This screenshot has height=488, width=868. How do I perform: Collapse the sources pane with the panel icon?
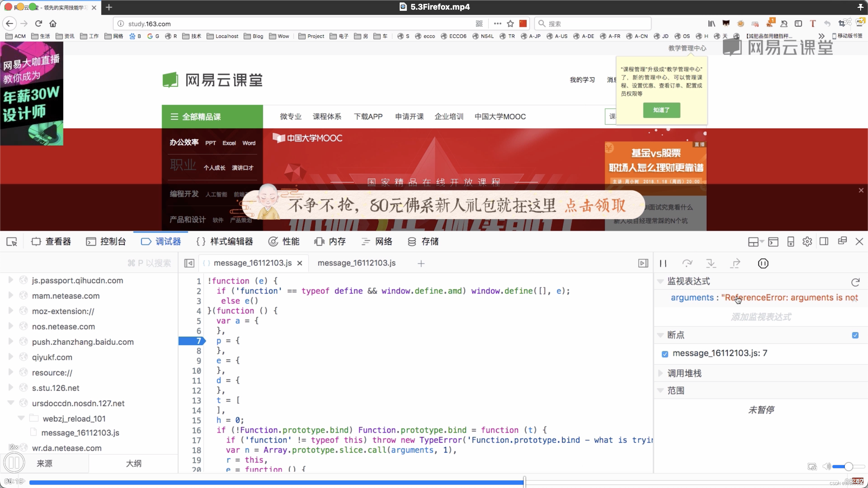coord(189,263)
